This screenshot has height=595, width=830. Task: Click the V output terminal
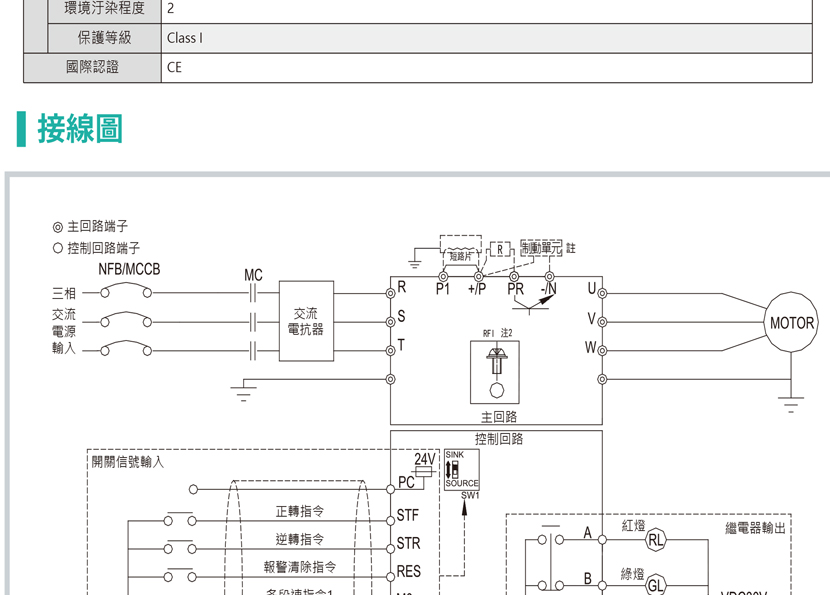[602, 322]
